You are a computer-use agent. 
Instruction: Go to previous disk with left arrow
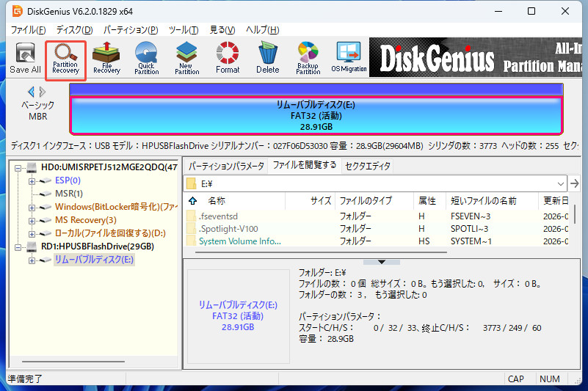point(31,92)
